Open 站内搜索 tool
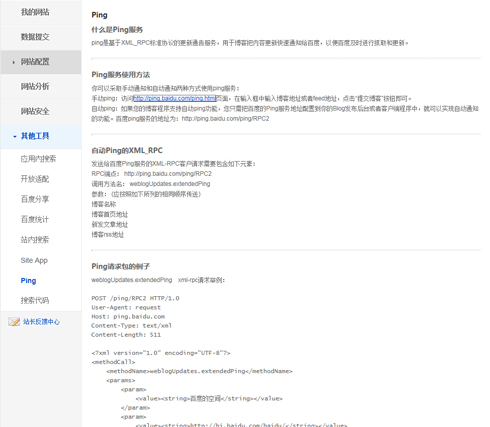490x427 pixels. coord(35,240)
